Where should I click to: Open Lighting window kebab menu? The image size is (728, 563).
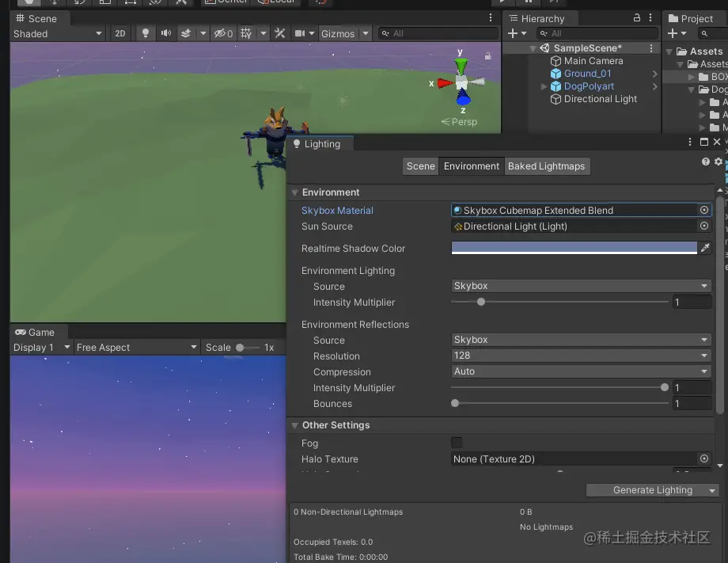690,142
